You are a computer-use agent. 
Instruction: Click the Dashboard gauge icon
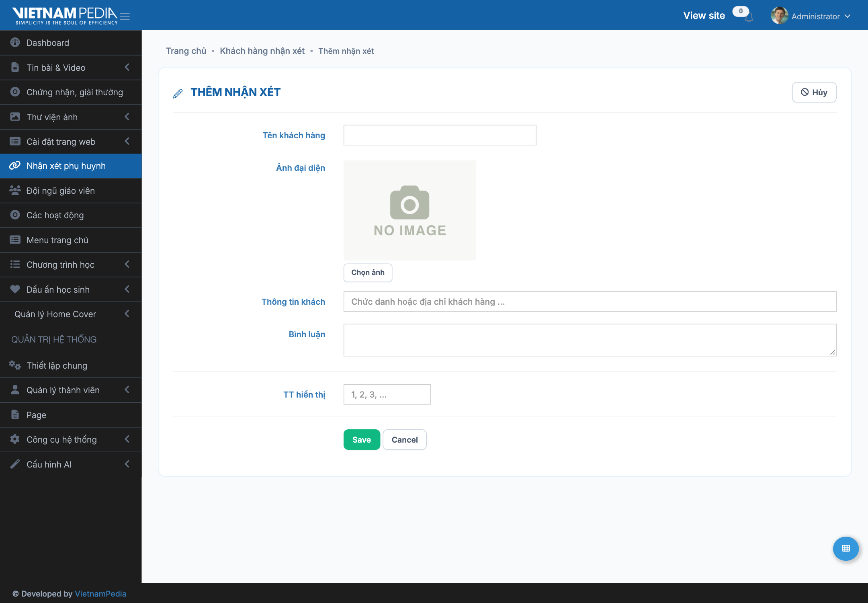click(15, 42)
